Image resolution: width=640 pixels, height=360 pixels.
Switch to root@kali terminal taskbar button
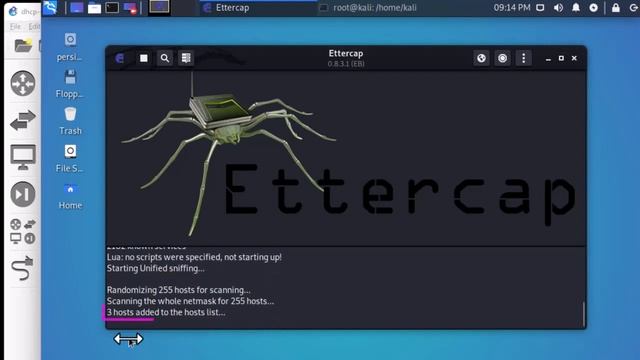point(375,8)
